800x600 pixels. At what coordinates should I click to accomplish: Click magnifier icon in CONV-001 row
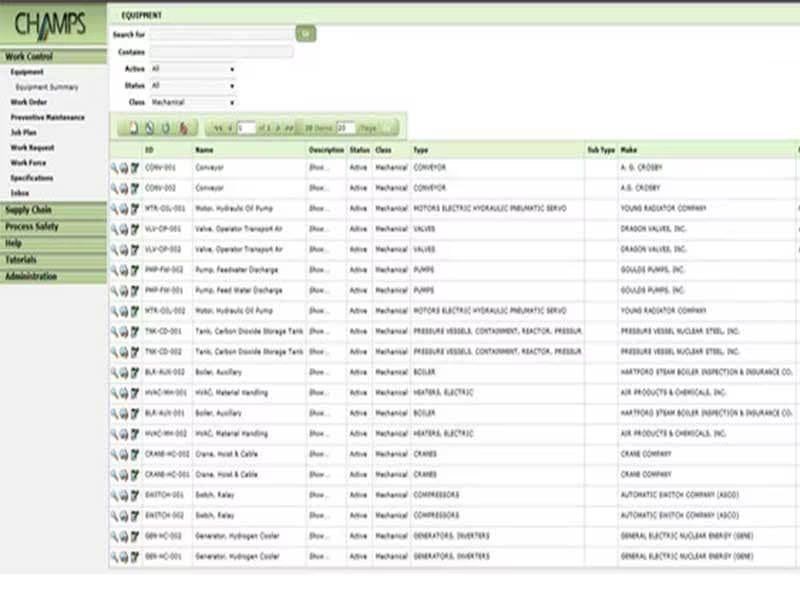pyautogui.click(x=114, y=168)
